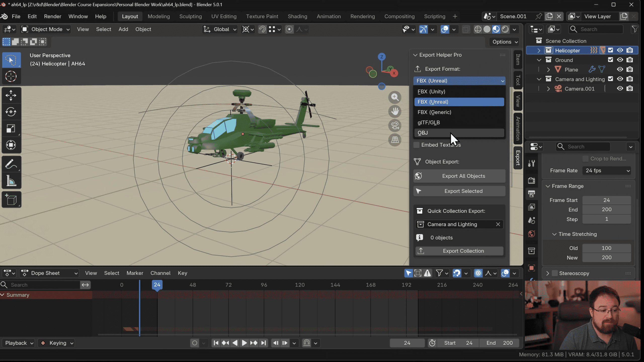Adjust the Frame Start value slider
The width and height of the screenshot is (644, 362).
(x=607, y=200)
